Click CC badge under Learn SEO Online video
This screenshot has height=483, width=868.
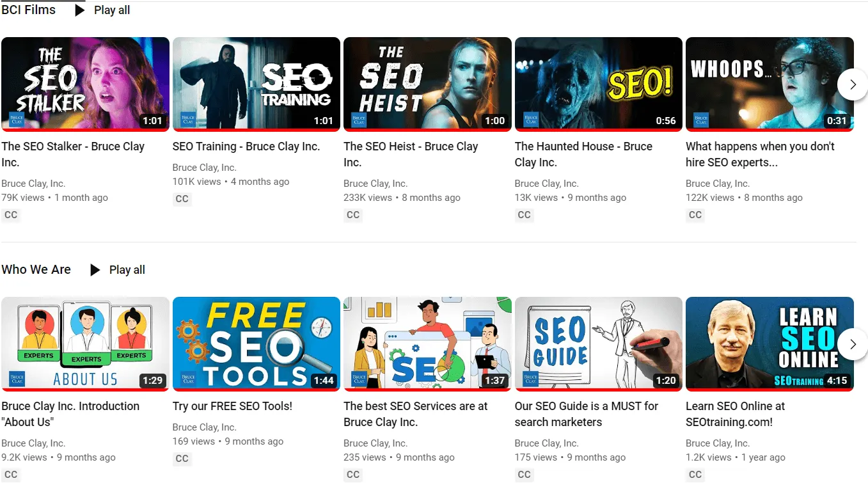coord(695,475)
